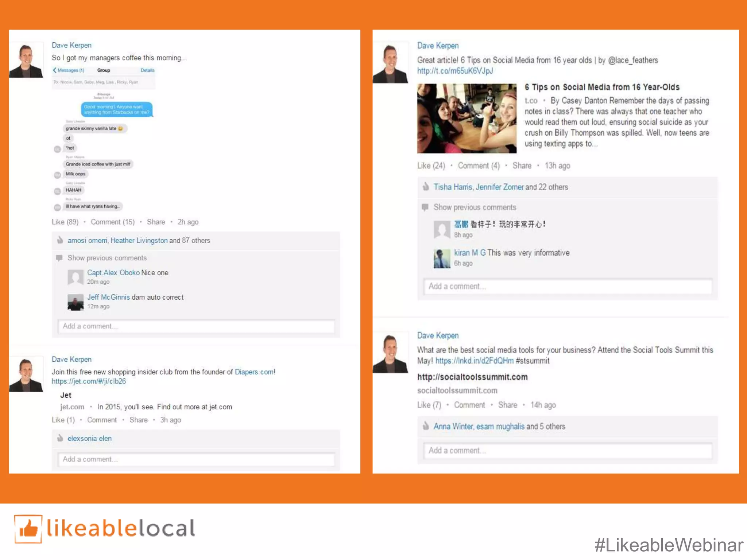Open the jet.com shopping club link
The image size is (747, 560).
pos(89,381)
